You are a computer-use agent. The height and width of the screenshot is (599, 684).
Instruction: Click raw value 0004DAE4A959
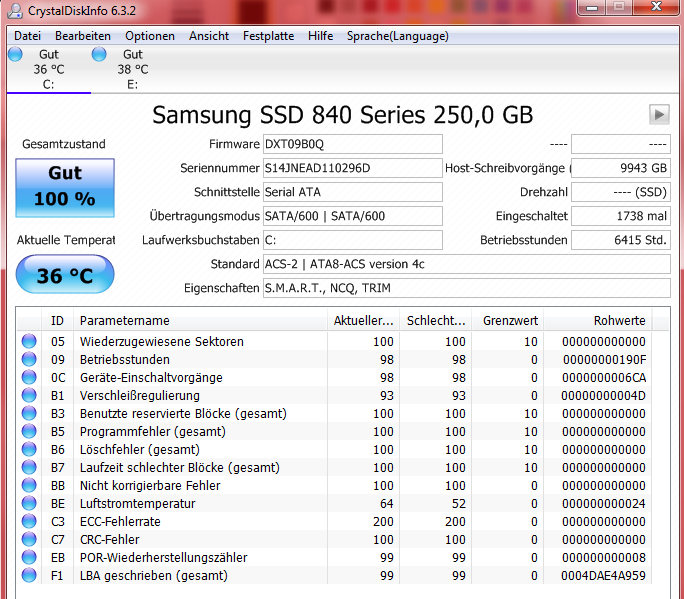point(603,575)
